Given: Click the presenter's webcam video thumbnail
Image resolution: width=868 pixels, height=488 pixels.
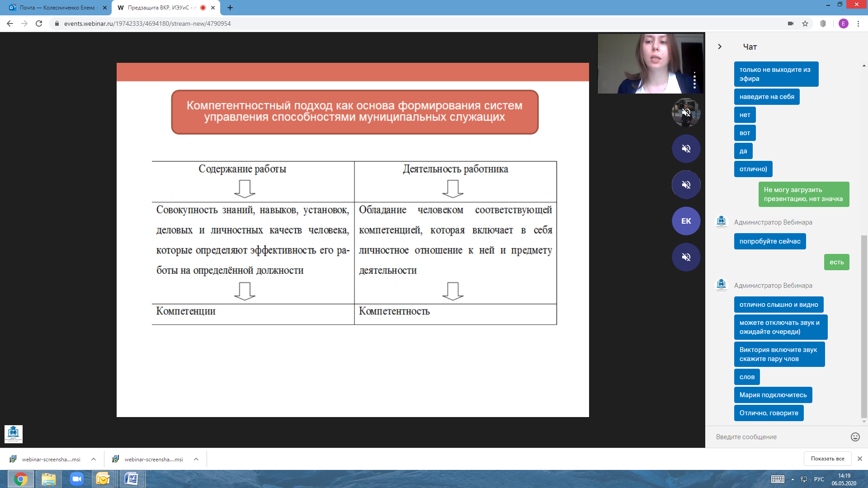Looking at the screenshot, I should click(650, 64).
